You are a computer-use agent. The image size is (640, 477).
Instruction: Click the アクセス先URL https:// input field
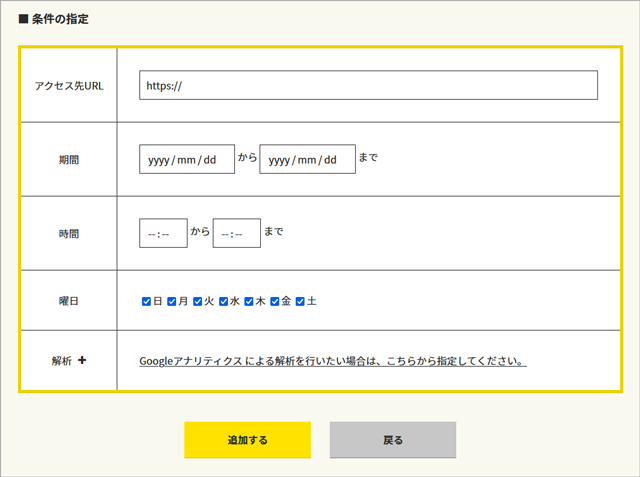[x=368, y=85]
